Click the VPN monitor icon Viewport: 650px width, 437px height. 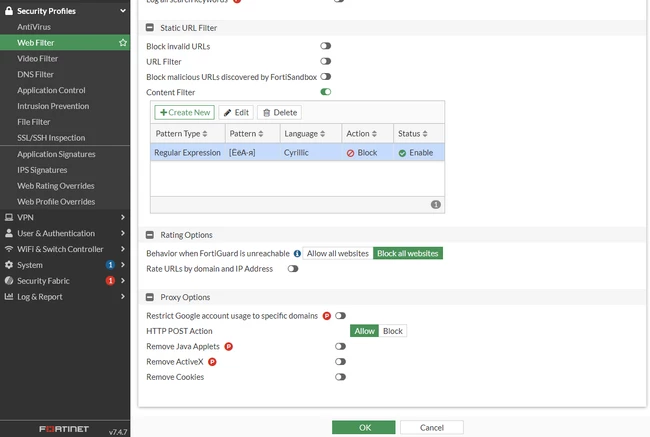[9, 217]
